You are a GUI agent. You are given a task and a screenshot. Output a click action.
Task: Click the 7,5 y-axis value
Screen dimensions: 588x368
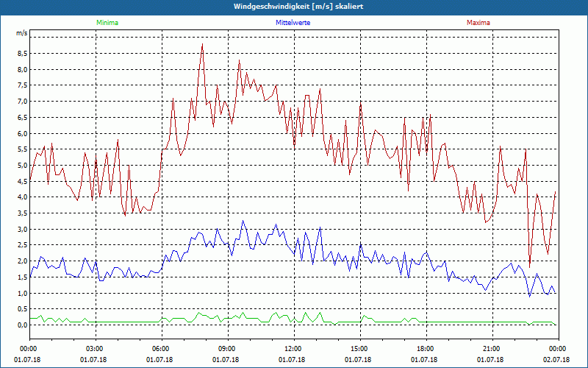tap(23, 85)
